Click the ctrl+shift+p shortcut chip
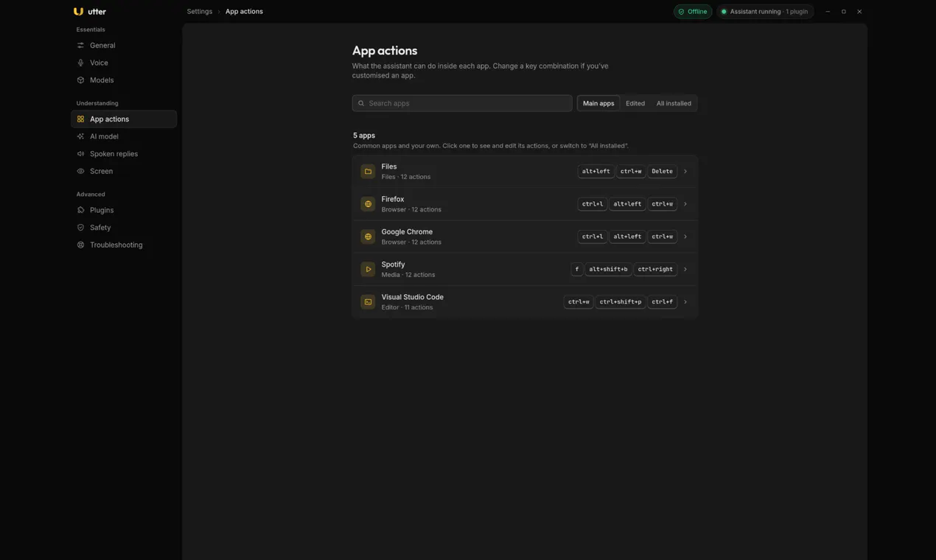The image size is (936, 560). tap(621, 302)
